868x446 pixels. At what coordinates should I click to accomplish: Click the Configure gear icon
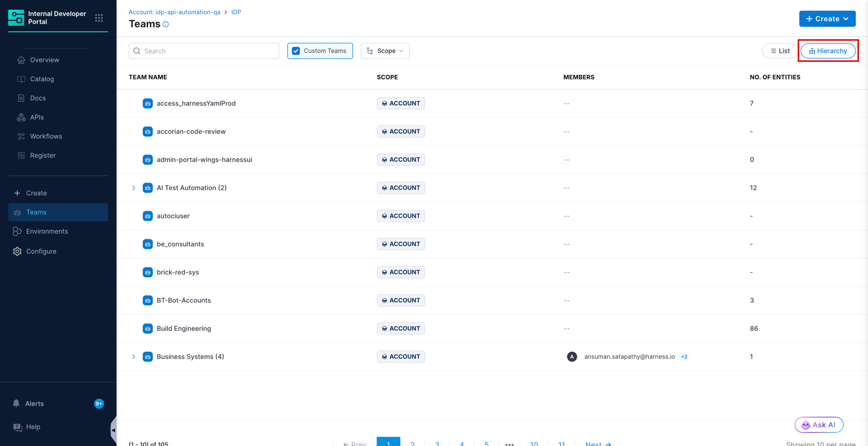(x=17, y=251)
